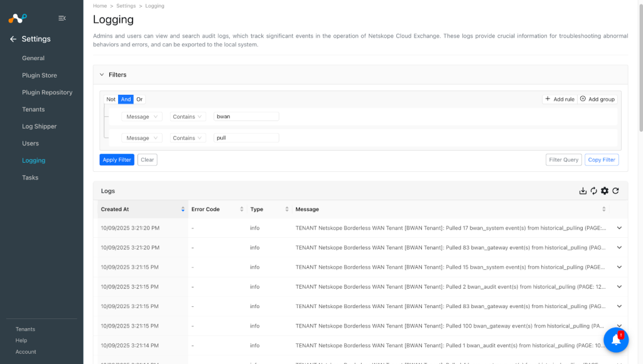Expand the Pulled 2 bwan_audit log row

[x=619, y=287]
